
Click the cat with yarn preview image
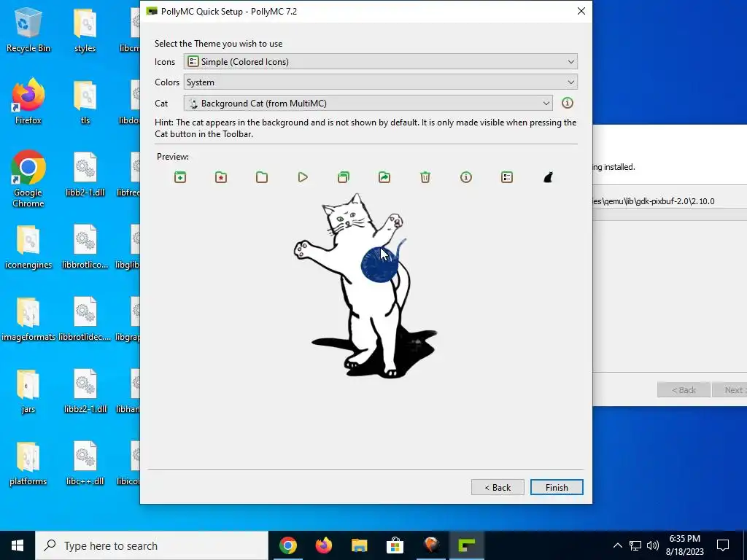pyautogui.click(x=365, y=286)
